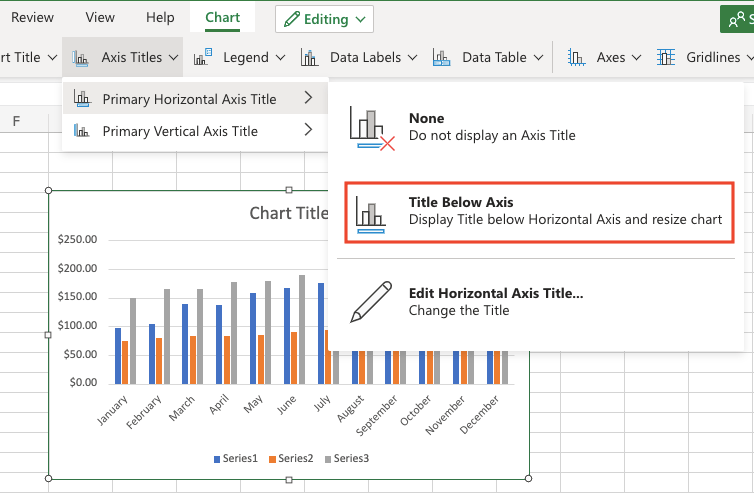Screen dimensions: 754x493
Task: Click the Series1 legend entry
Action: click(x=236, y=458)
